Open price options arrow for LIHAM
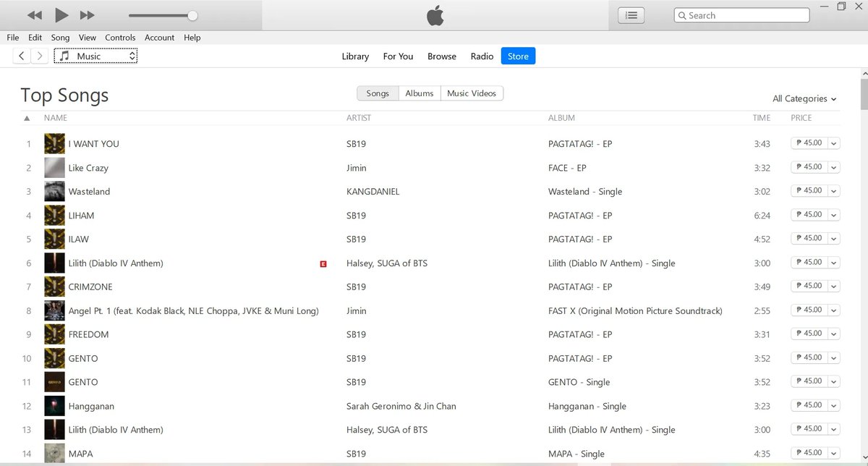The image size is (868, 466). click(x=834, y=215)
